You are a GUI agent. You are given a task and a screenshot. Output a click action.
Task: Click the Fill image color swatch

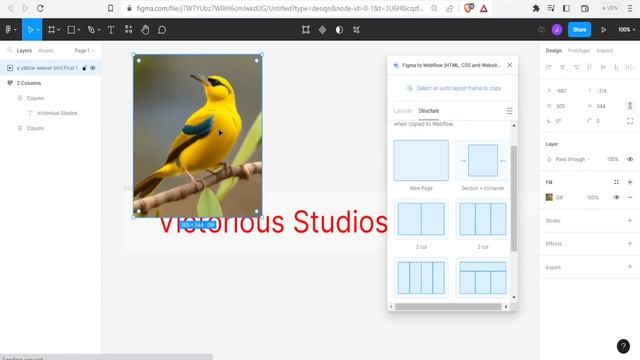(x=549, y=198)
